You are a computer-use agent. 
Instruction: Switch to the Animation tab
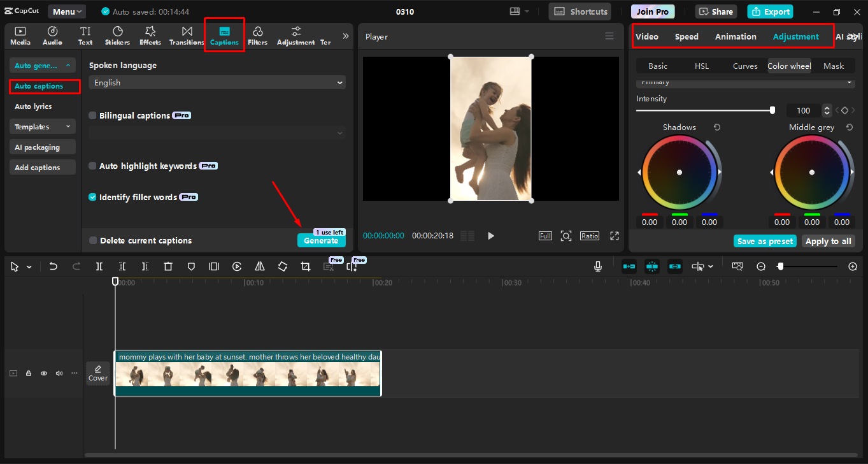click(736, 36)
